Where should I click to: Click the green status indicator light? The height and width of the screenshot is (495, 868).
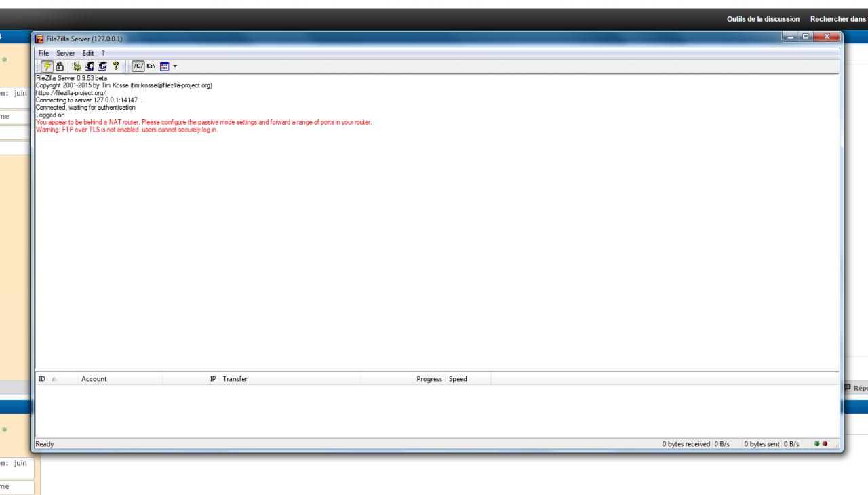tap(817, 444)
